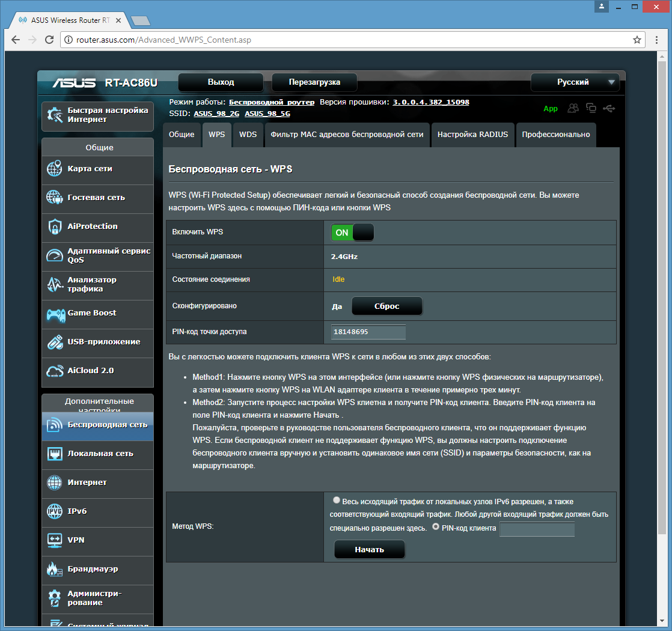672x631 pixels.
Task: Click the Traffic Analyzer icon
Action: (55, 284)
